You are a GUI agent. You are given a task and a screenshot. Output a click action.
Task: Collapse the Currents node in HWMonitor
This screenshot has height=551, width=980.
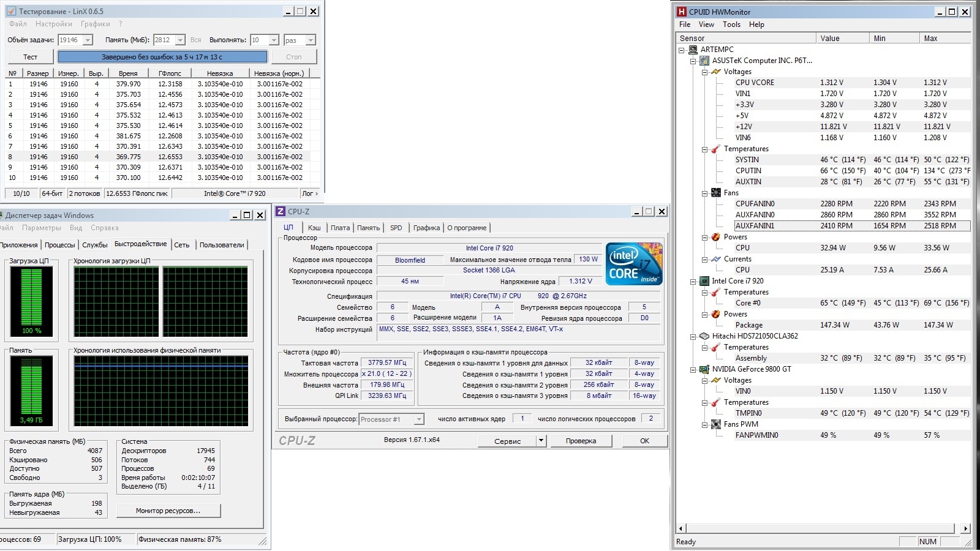704,260
